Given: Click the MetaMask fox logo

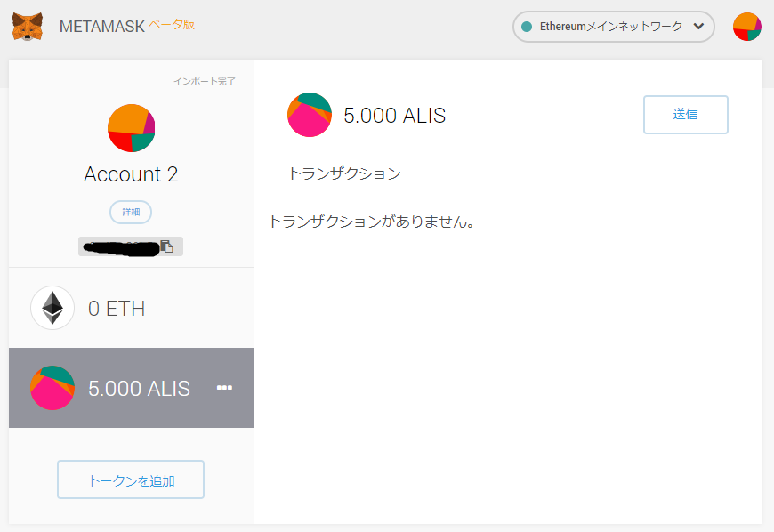Looking at the screenshot, I should 27,27.
